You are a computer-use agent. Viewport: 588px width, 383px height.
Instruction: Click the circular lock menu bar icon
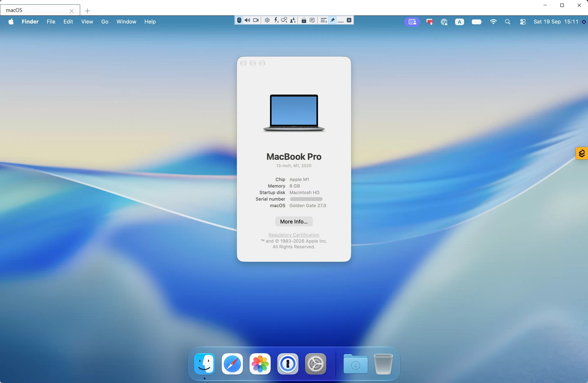click(x=444, y=22)
